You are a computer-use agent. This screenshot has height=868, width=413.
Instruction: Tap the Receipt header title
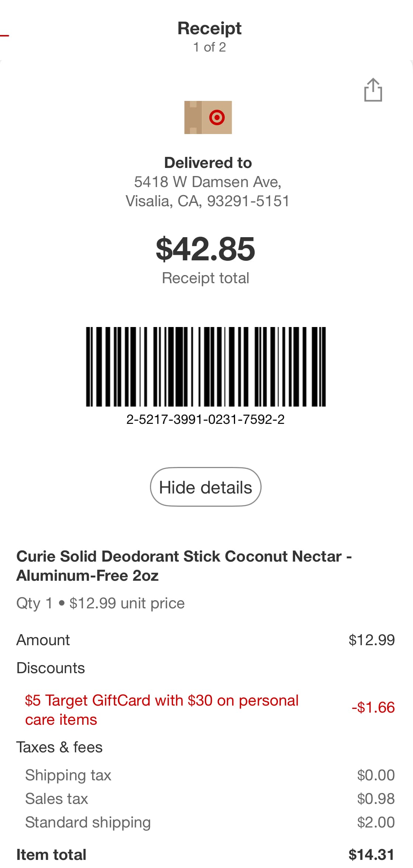(209, 28)
